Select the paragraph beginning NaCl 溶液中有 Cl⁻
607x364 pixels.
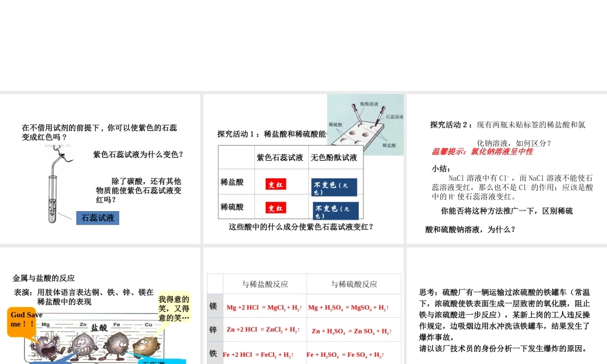tap(512, 187)
